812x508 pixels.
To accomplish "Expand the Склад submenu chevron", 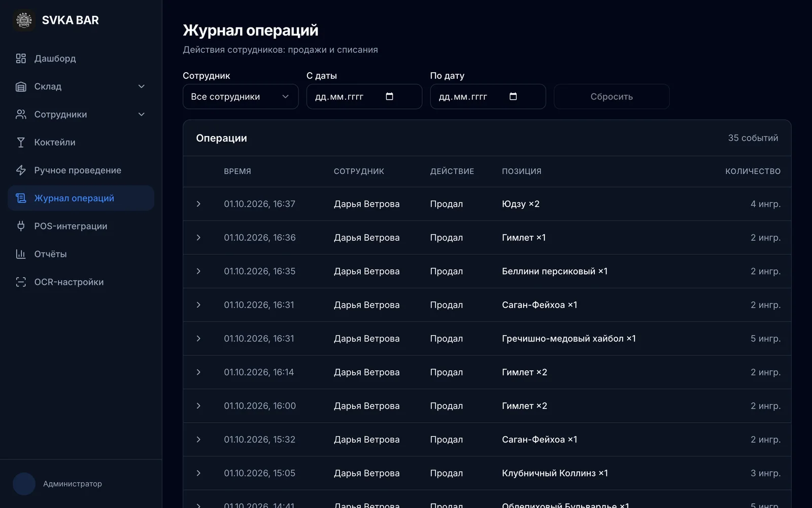I will pos(142,86).
